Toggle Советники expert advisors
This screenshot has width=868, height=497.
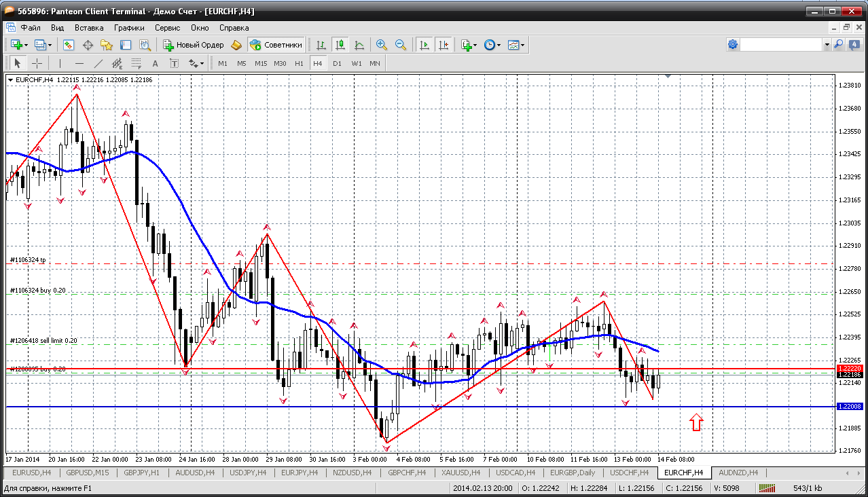coord(276,45)
